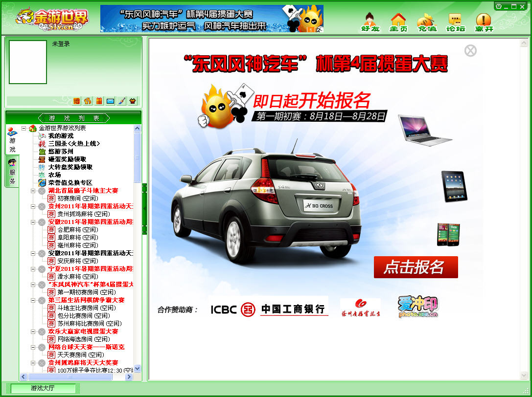Image resolution: width=532 pixels, height=397 pixels.
Task: Close the tournament ad with the X circle
Action: tap(470, 50)
